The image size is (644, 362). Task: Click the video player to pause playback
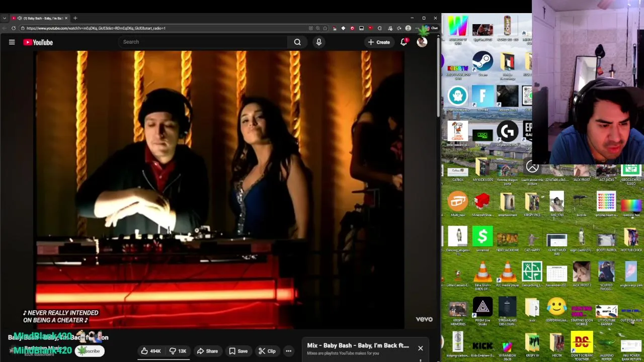pyautogui.click(x=220, y=190)
